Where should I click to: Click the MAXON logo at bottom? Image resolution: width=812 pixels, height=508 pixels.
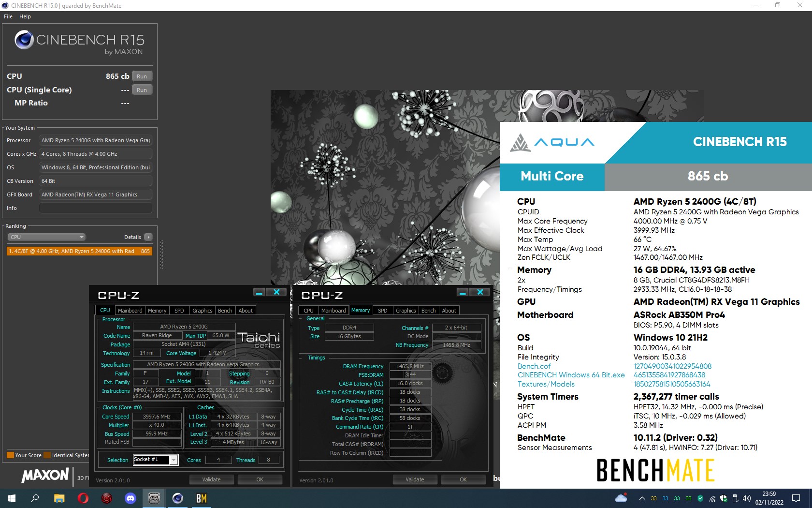tap(45, 476)
